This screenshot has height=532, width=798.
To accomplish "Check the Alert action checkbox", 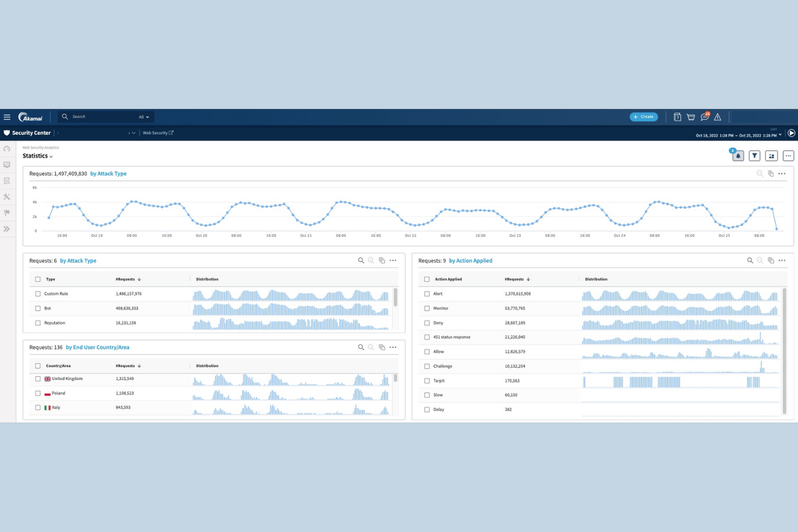I will click(x=427, y=294).
